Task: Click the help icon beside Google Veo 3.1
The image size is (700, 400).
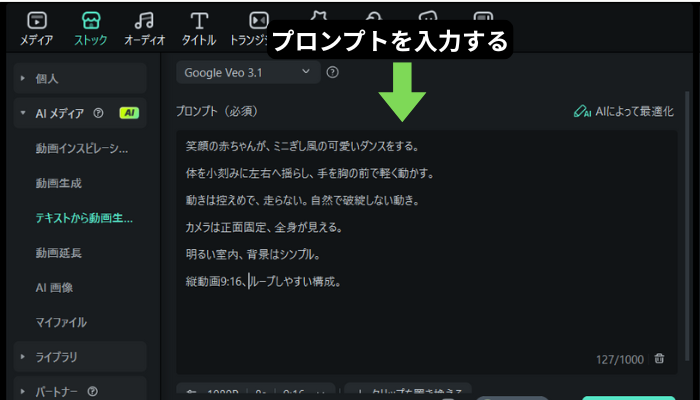Action: point(332,72)
